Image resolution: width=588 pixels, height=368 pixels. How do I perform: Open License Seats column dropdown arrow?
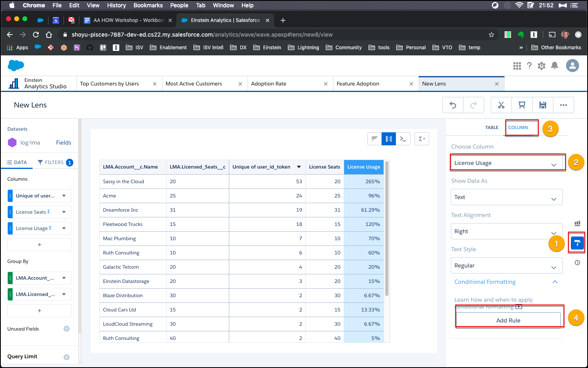64,212
